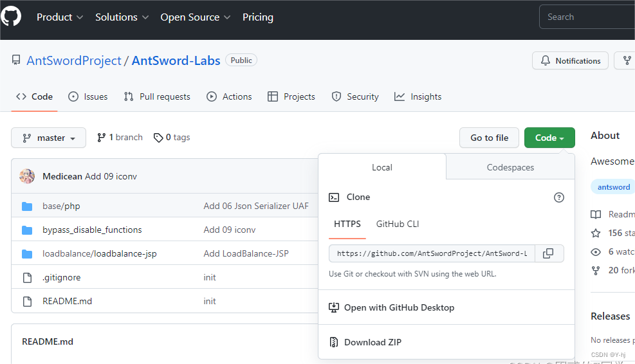This screenshot has height=364, width=635.
Task: Click the fork icon button
Action: click(x=626, y=61)
